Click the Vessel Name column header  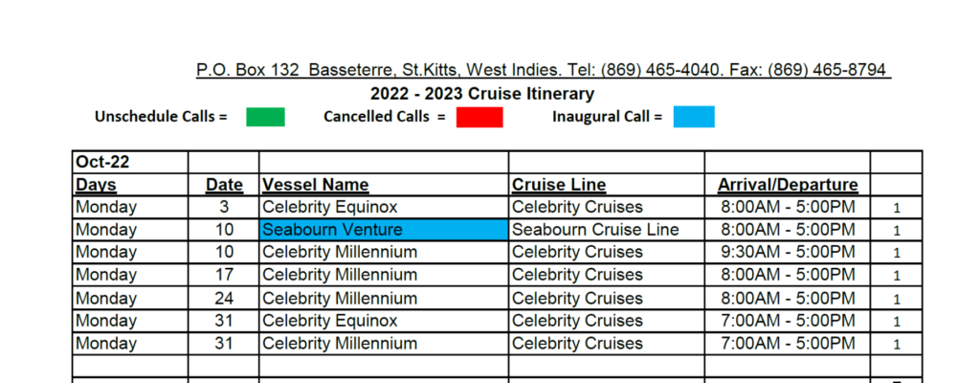[x=315, y=185]
